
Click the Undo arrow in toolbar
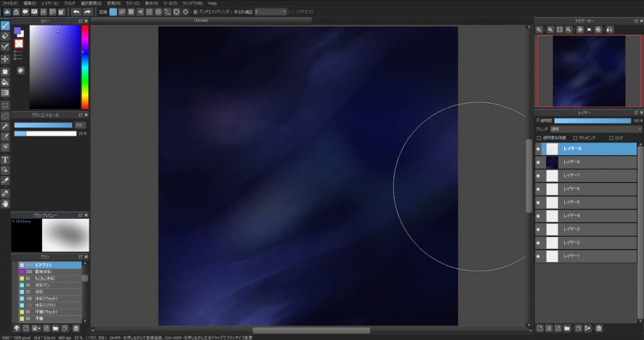point(76,12)
